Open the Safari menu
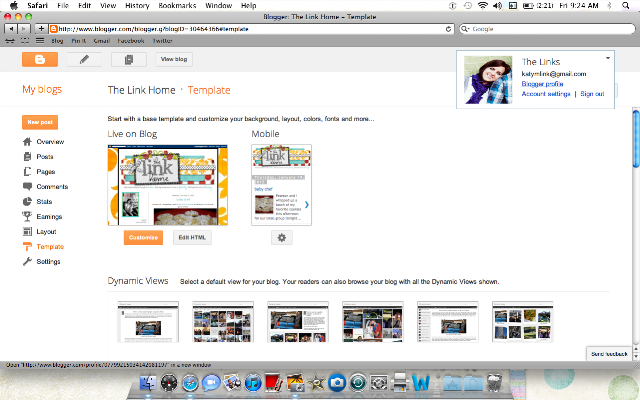This screenshot has width=640, height=400. coord(38,6)
